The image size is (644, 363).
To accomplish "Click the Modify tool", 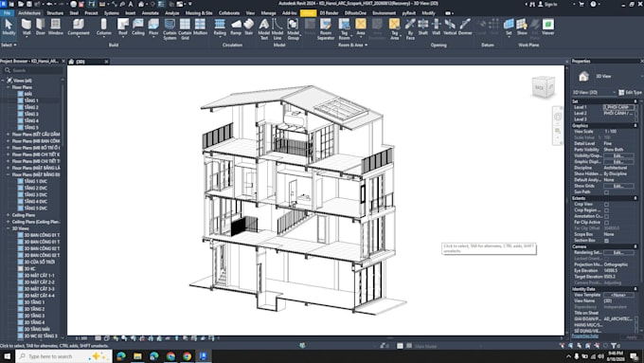I will 9,27.
